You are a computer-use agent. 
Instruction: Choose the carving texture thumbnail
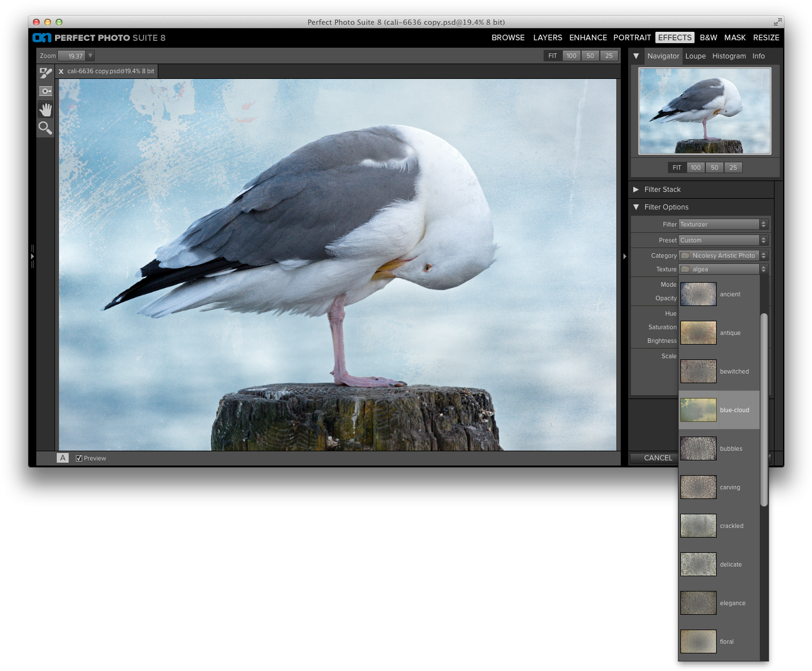coord(698,487)
